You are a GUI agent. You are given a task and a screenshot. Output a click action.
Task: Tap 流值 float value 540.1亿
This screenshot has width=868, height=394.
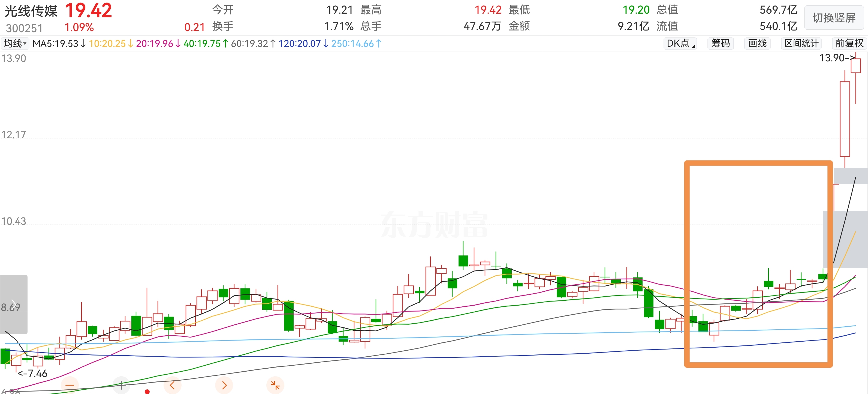778,26
